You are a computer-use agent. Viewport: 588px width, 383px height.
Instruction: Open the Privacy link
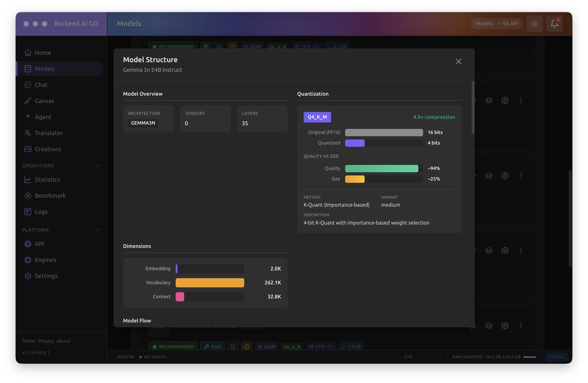[x=46, y=341]
